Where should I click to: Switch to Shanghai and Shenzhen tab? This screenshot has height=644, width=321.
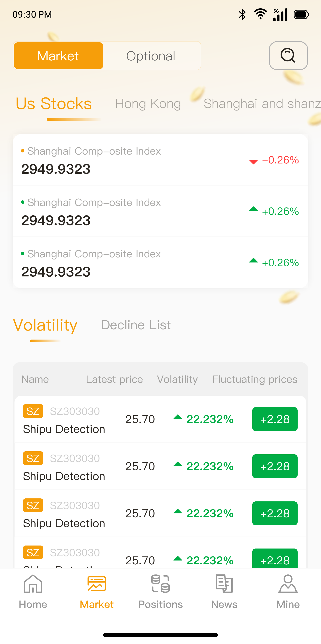click(x=262, y=104)
